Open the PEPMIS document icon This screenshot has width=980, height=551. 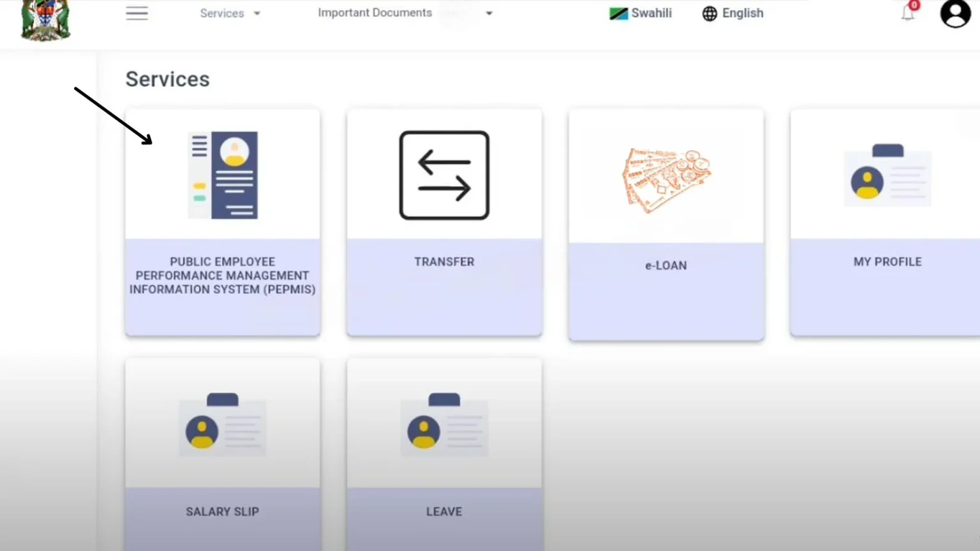click(x=222, y=175)
